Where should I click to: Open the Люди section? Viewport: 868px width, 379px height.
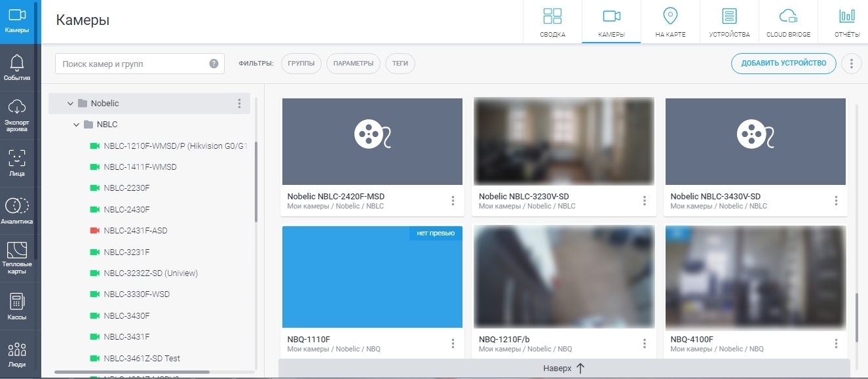18,354
